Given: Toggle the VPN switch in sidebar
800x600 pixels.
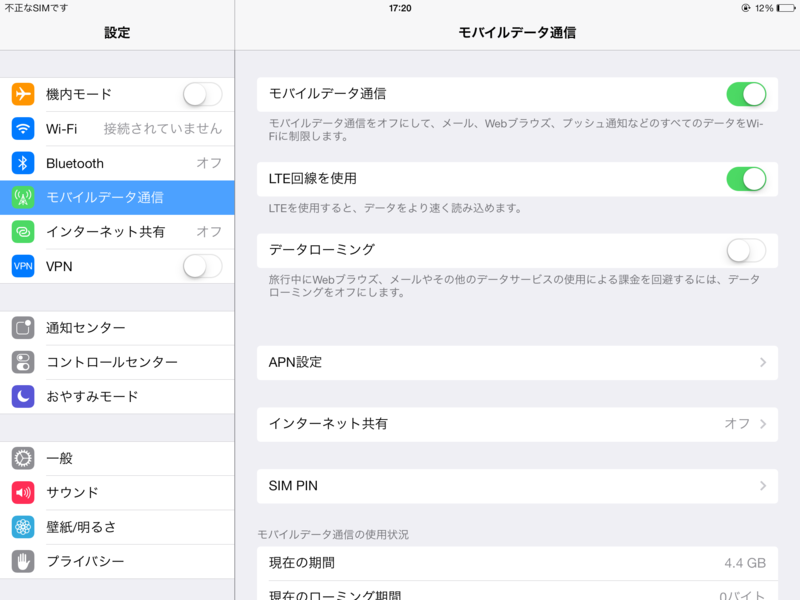Looking at the screenshot, I should [203, 266].
